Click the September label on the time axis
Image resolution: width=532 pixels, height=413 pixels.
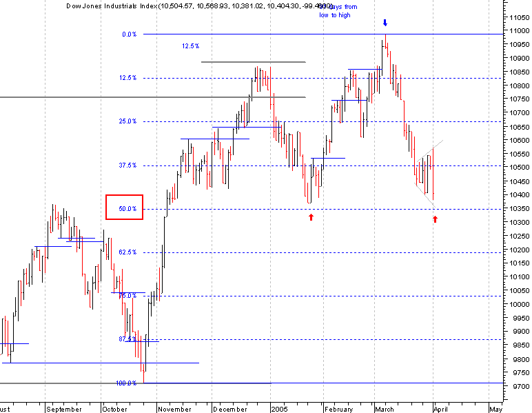coord(64,410)
